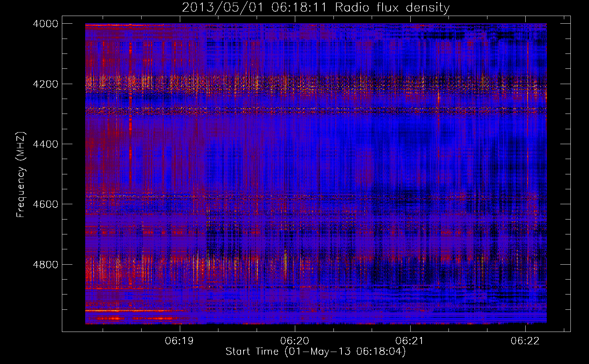The image size is (589, 364).
Task: Click the 4200 frequency tick label
Action: coord(46,84)
